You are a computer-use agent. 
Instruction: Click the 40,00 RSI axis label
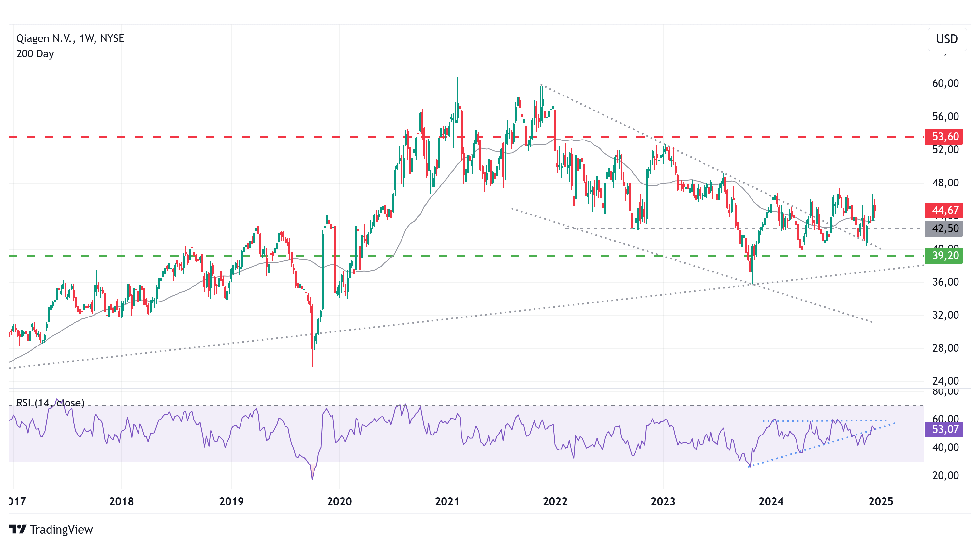point(945,448)
